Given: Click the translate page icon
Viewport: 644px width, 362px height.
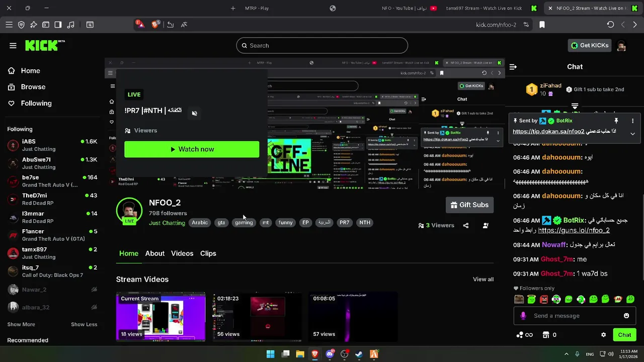Looking at the screenshot, I should 184,25.
